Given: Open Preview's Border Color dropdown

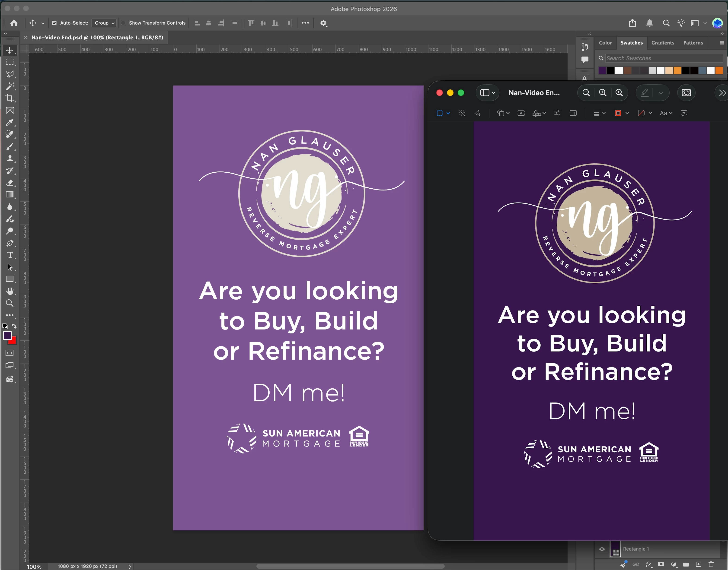Looking at the screenshot, I should [622, 113].
